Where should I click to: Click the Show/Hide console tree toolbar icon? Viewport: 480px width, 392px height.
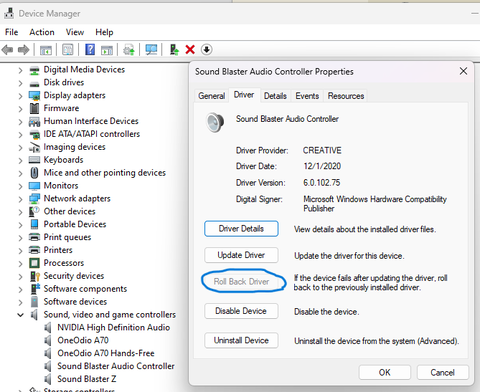click(46, 50)
